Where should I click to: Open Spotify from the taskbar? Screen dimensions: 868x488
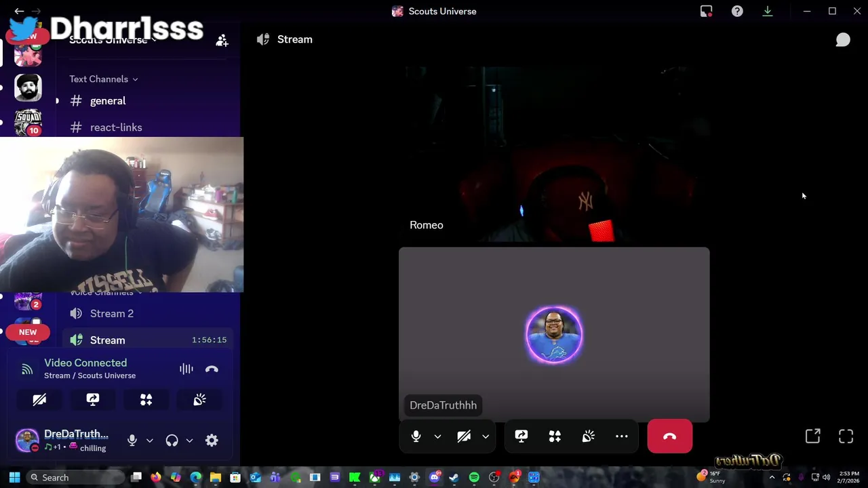pyautogui.click(x=474, y=477)
